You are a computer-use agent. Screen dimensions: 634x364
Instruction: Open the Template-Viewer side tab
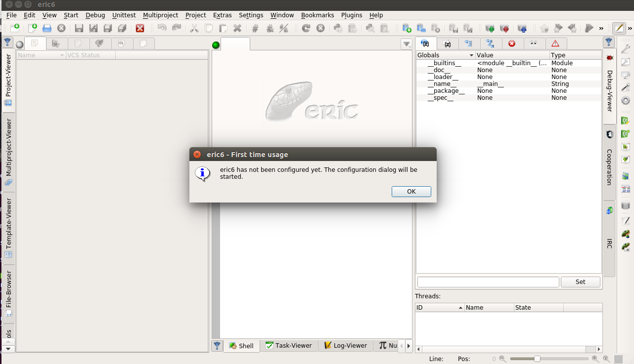tap(8, 227)
